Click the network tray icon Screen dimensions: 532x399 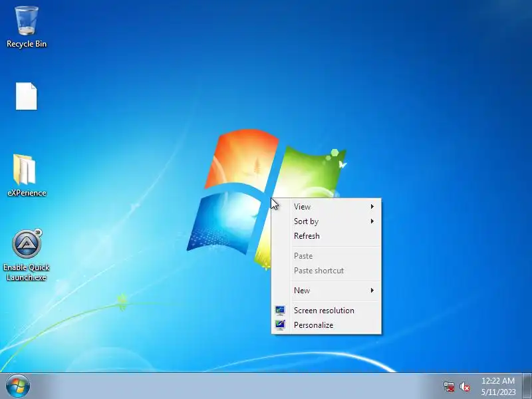[449, 386]
